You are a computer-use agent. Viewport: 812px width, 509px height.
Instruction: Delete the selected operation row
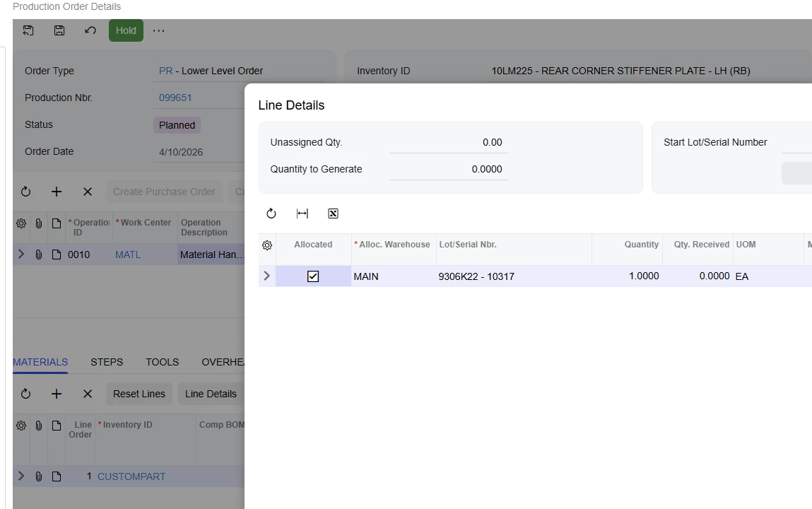click(88, 192)
